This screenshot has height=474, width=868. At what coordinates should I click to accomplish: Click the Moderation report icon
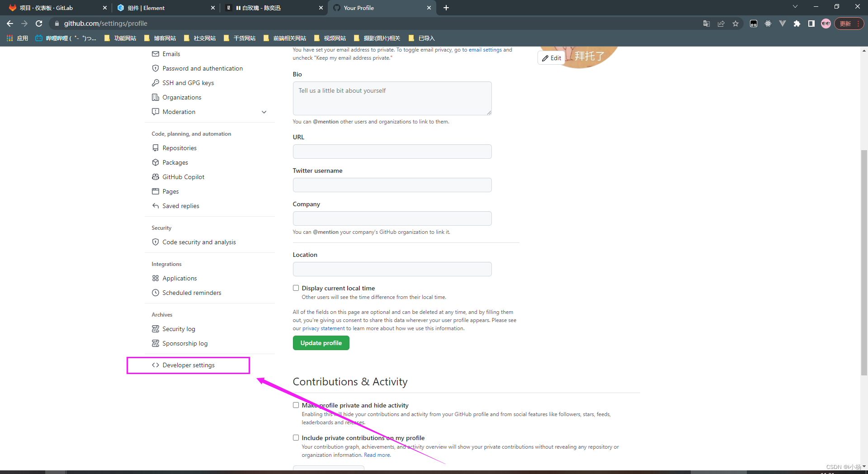156,112
